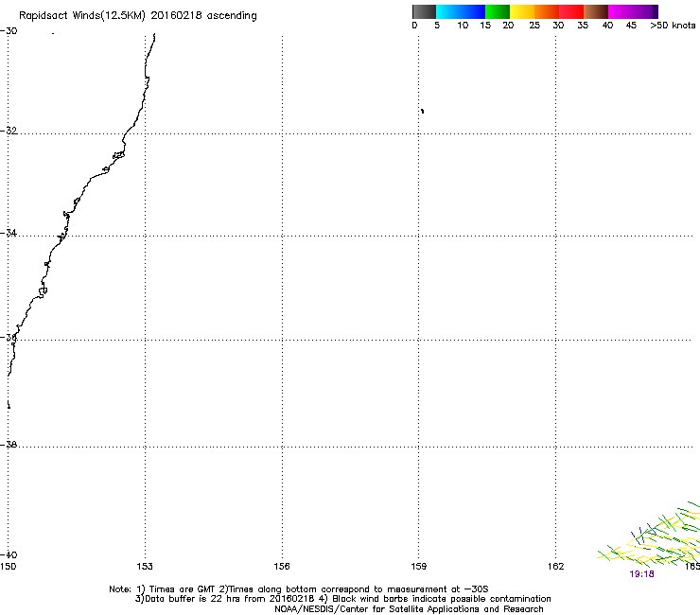Click the legend tick label '25'
Viewport: 700px width, 615px height.
[x=534, y=26]
